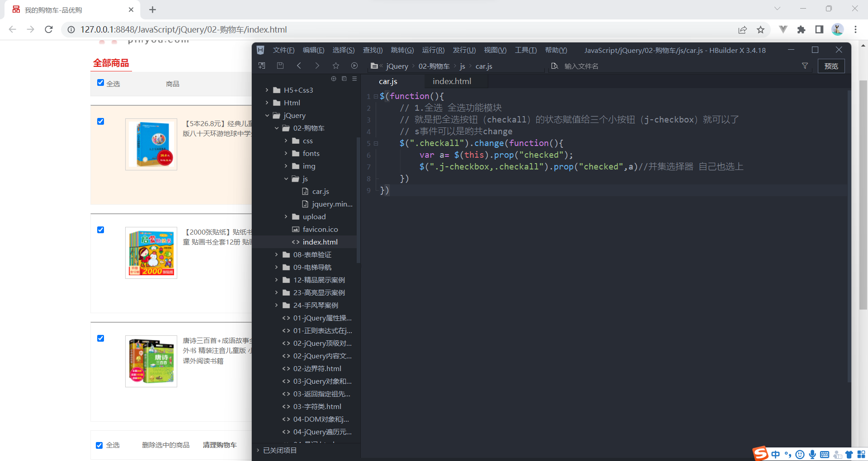Switch to the index.html editor tab

[x=452, y=81]
